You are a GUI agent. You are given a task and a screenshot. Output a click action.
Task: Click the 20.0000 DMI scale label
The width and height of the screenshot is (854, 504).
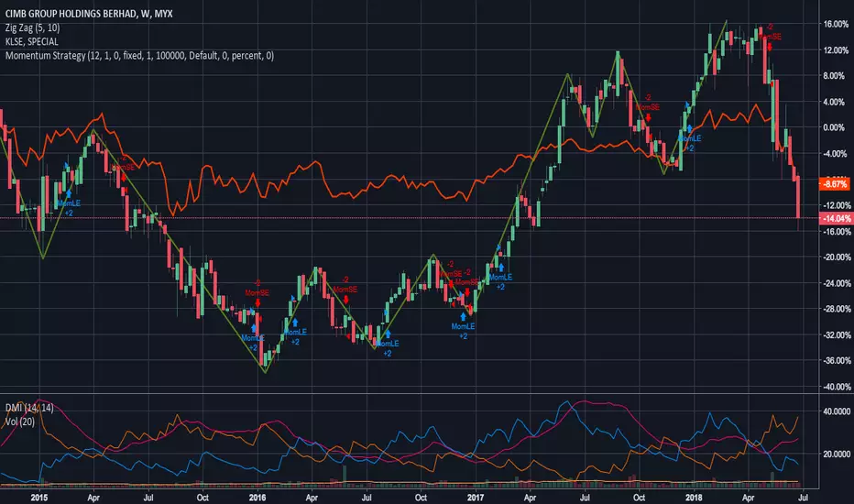coord(837,454)
